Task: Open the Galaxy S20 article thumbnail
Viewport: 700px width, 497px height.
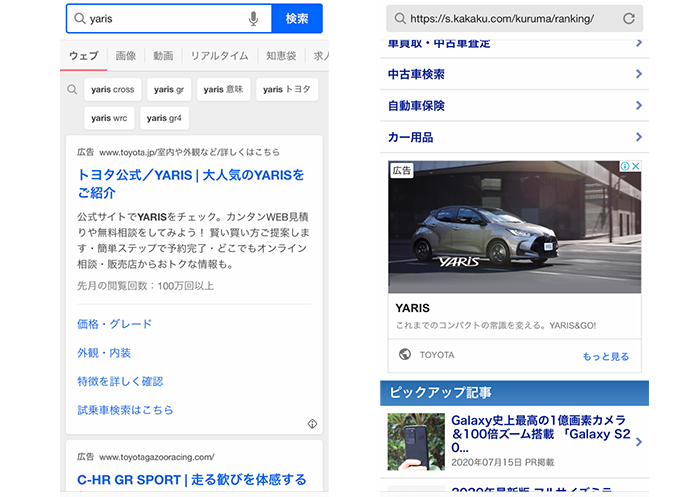Action: [x=416, y=442]
